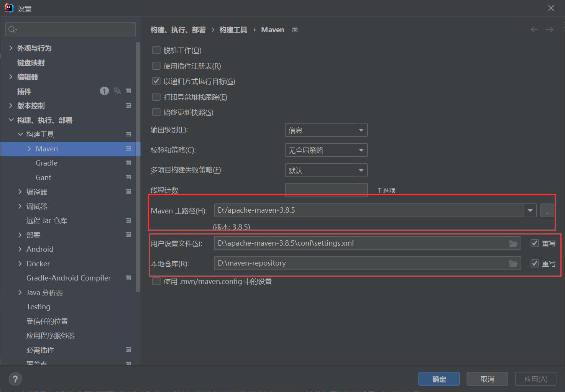Click the back navigation arrow
This screenshot has width=565, height=392.
tap(534, 30)
